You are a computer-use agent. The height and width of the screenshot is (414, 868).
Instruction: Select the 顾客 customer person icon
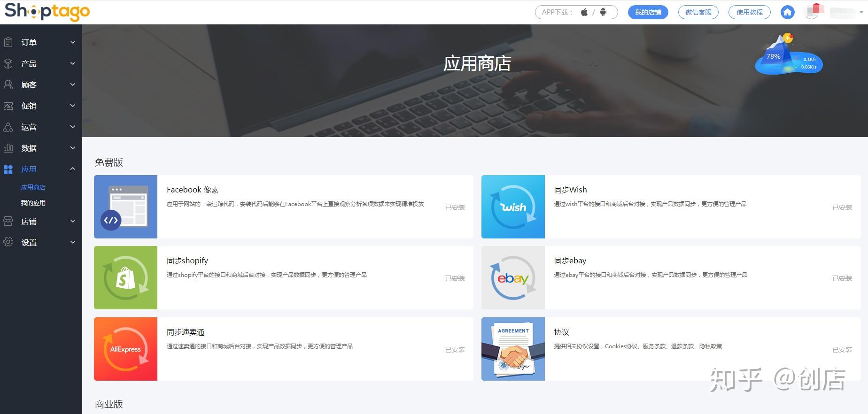tap(8, 84)
